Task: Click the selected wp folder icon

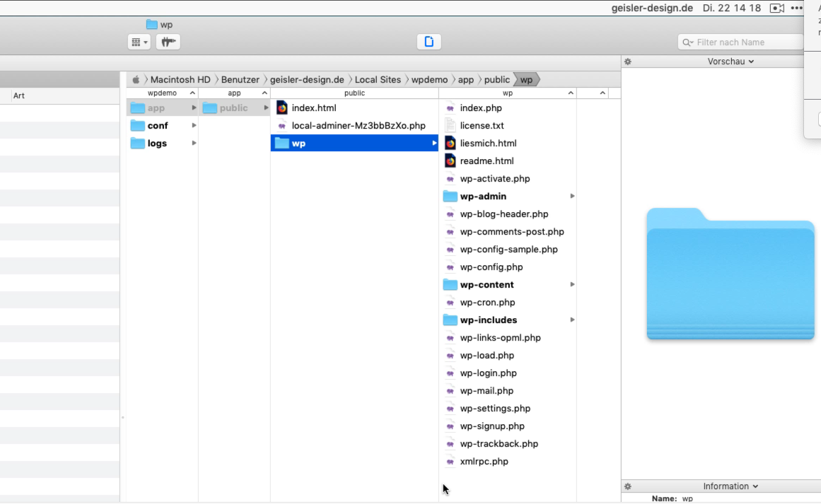Action: (281, 143)
